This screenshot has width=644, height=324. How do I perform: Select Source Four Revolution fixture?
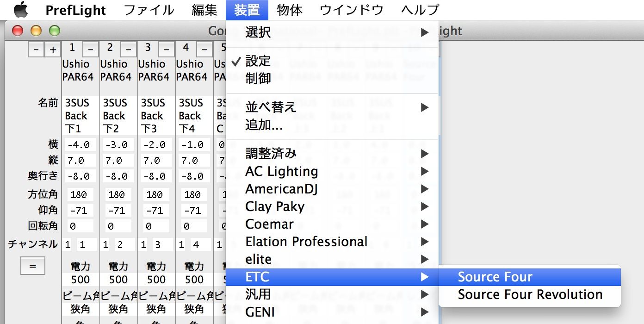click(x=530, y=294)
